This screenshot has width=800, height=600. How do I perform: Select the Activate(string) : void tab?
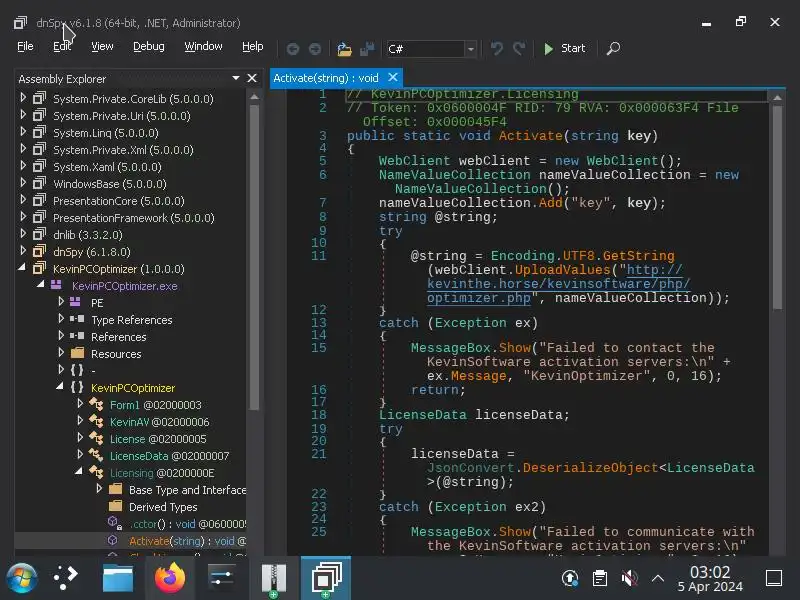click(326, 78)
